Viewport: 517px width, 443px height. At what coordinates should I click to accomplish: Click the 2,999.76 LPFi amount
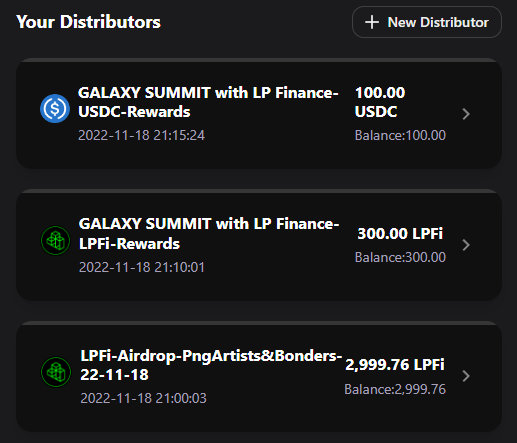coord(395,364)
